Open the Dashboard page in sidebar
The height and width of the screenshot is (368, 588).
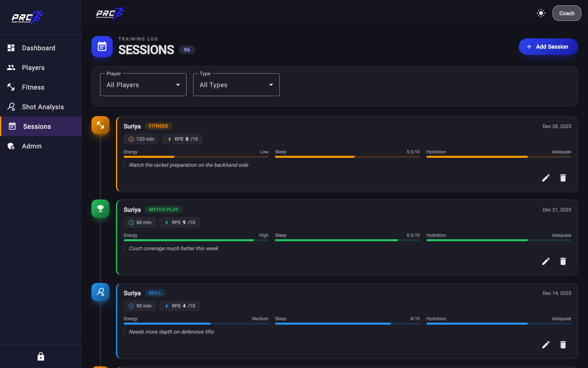[x=41, y=48]
